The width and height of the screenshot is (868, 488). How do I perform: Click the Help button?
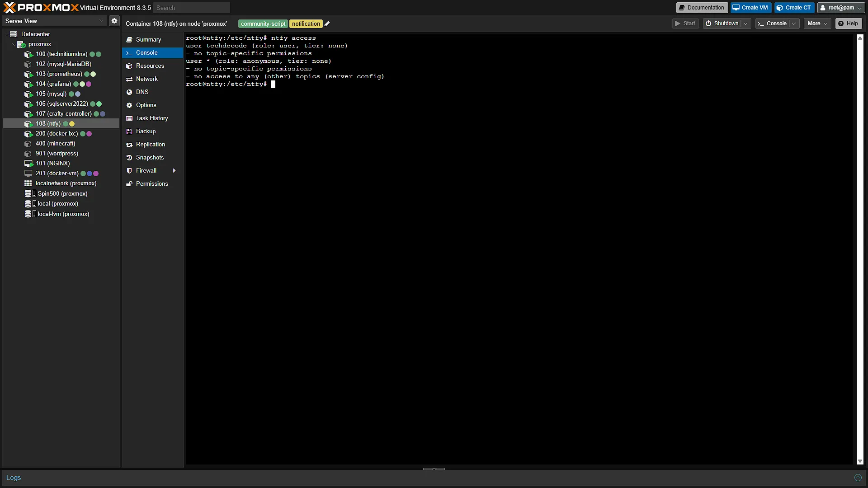click(x=848, y=23)
